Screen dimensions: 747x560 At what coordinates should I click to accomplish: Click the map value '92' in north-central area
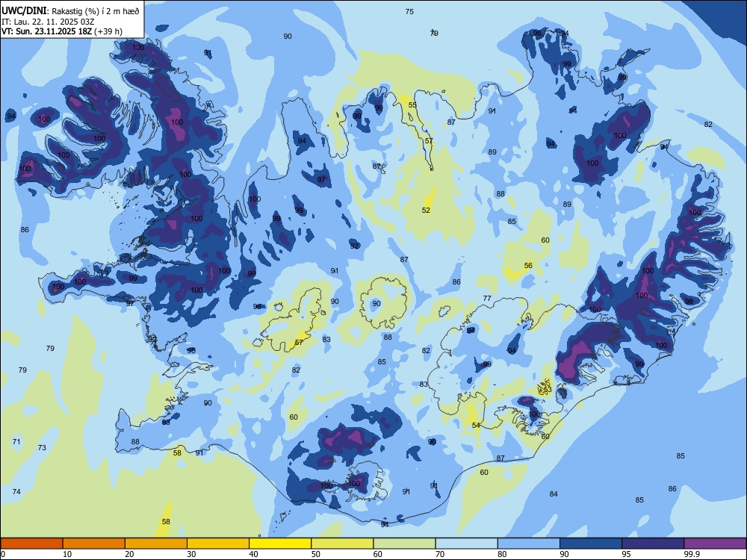[x=354, y=246]
